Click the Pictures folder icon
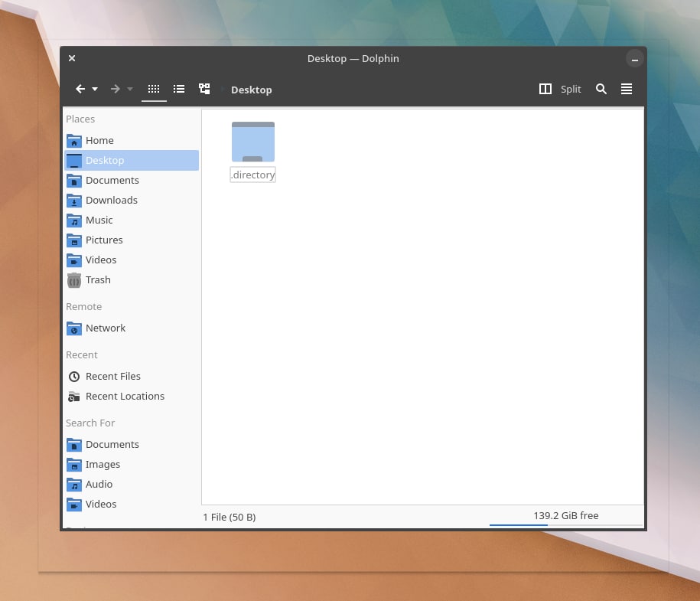The width and height of the screenshot is (700, 601). [74, 240]
